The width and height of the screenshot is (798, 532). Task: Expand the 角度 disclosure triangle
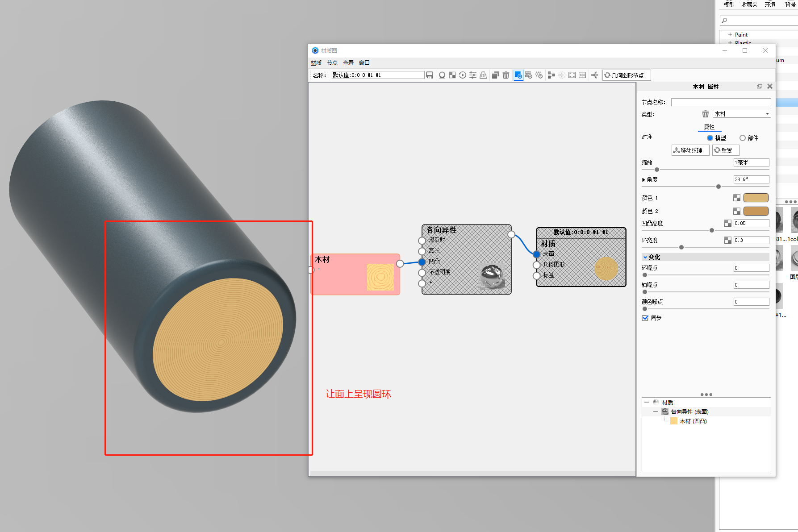[643, 179]
